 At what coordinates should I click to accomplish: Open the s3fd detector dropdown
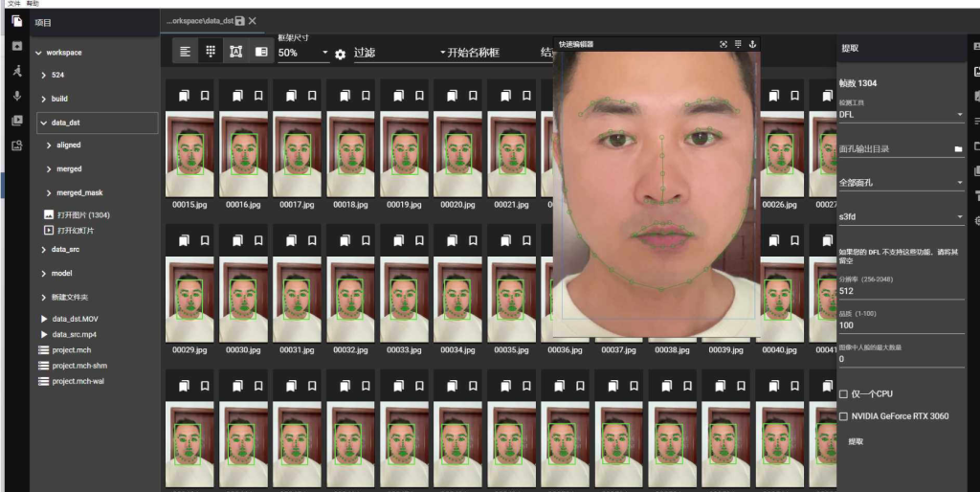(900, 217)
